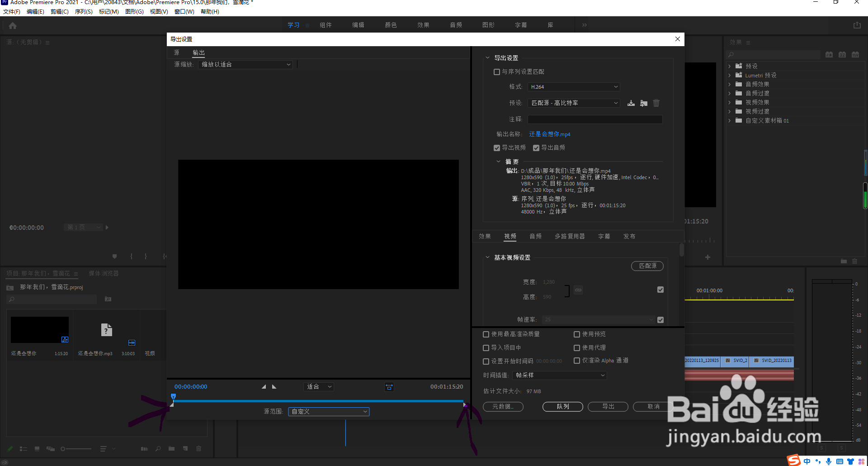Enable set start timecode checkbox

pos(486,361)
